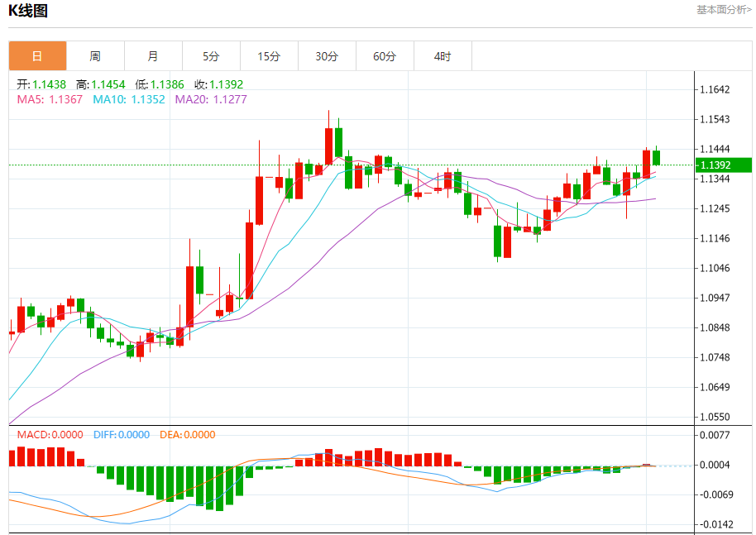This screenshot has height=535, width=756.
Task: Click the MA10: 1.1352 legend label
Action: [129, 99]
